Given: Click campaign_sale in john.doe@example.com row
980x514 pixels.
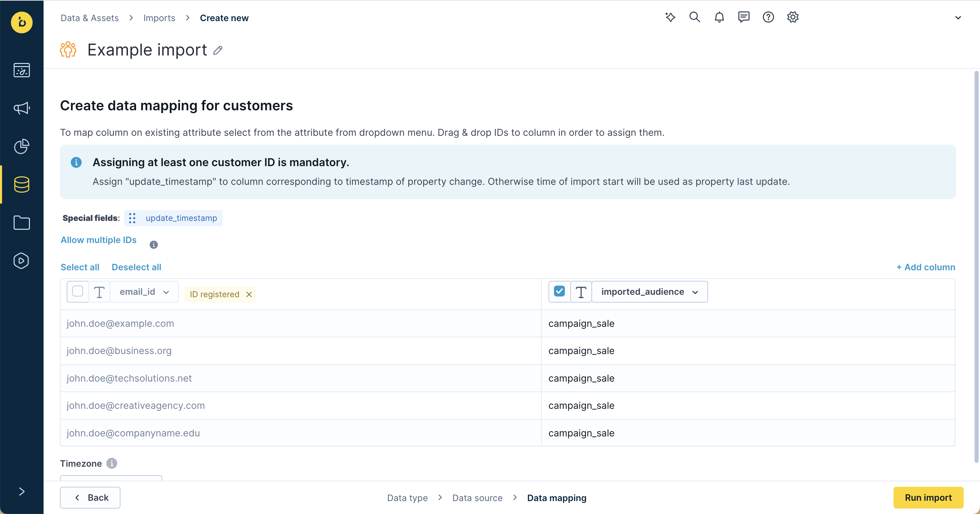Looking at the screenshot, I should (581, 323).
